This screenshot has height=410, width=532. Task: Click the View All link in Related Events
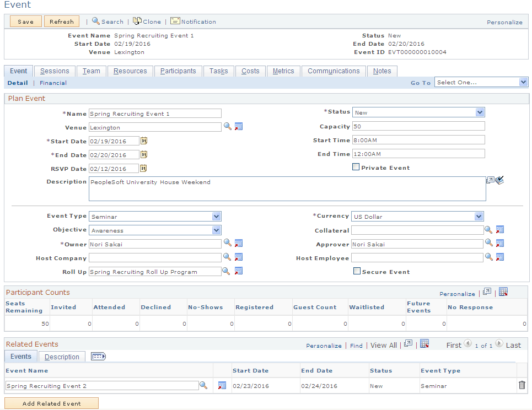[383, 345]
